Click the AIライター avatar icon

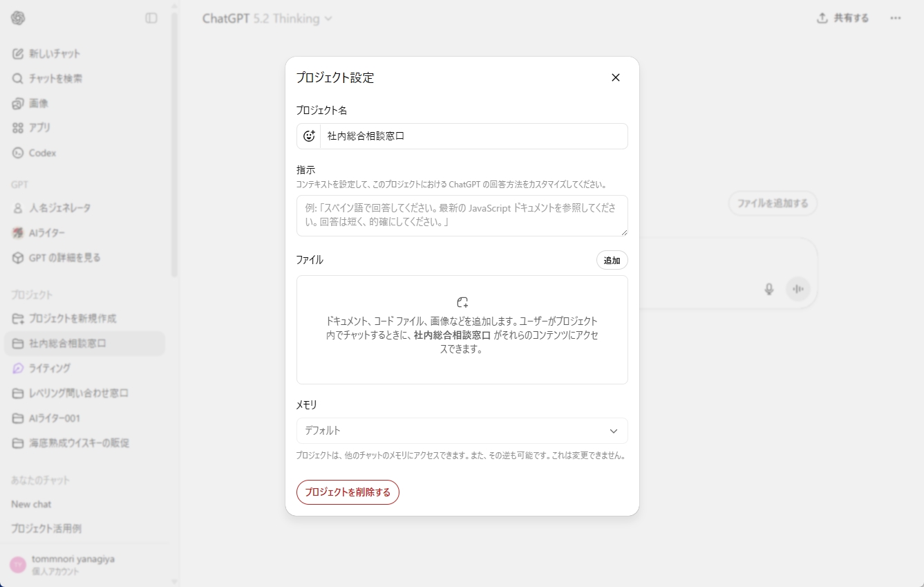point(18,232)
